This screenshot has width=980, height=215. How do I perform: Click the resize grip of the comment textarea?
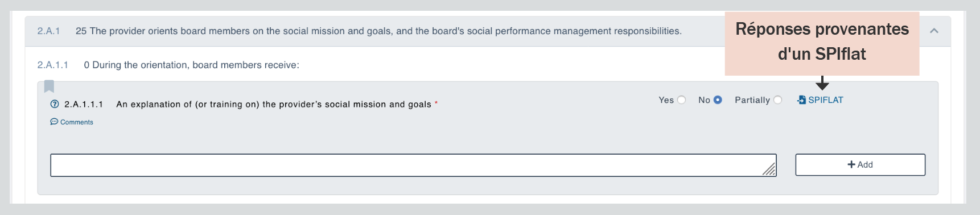pyautogui.click(x=769, y=169)
